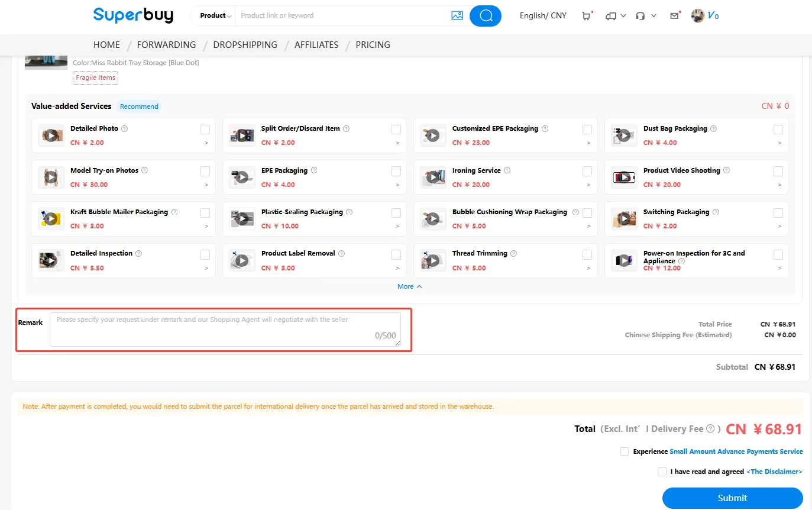Open The Disclaimer link
Image resolution: width=812 pixels, height=510 pixels.
point(774,472)
